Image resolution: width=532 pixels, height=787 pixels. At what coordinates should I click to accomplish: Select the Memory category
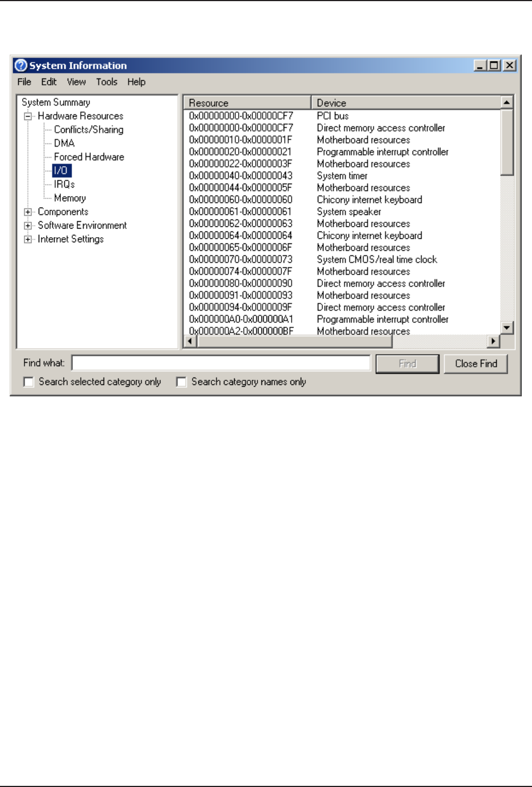coord(70,198)
